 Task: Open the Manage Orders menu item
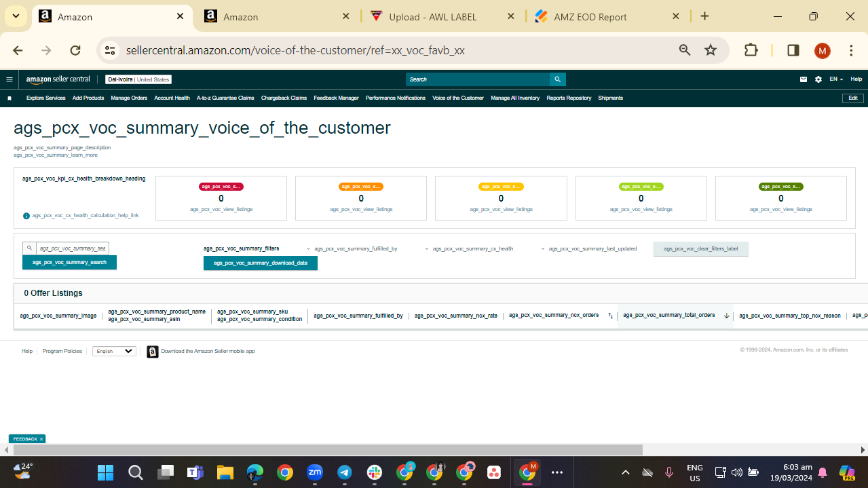click(x=129, y=98)
